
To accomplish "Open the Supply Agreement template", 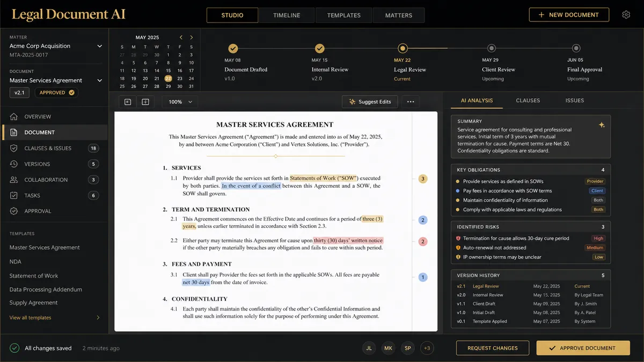I will tap(33, 302).
